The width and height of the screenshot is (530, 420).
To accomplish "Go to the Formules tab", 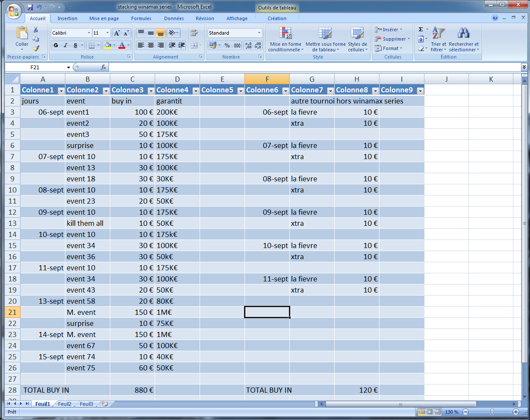I will click(x=141, y=18).
